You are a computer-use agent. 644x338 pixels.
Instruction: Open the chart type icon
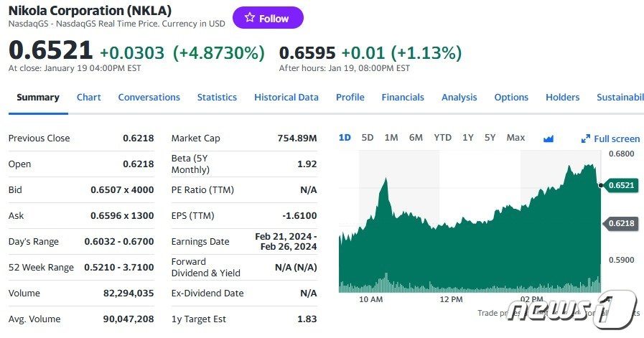[x=549, y=139]
